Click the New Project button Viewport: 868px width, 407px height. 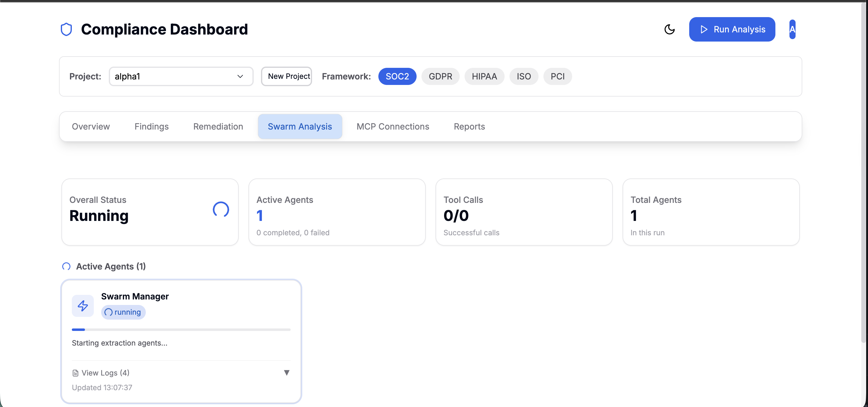(286, 76)
